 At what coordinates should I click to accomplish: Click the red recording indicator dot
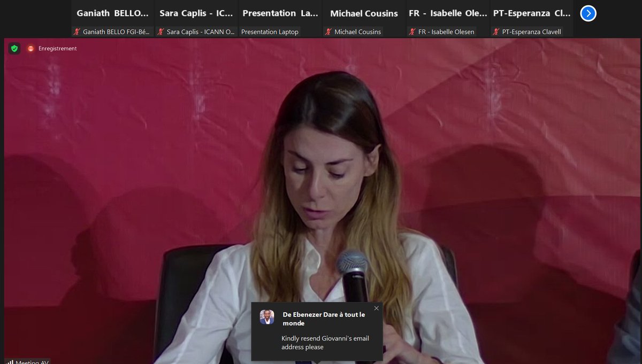[31, 49]
